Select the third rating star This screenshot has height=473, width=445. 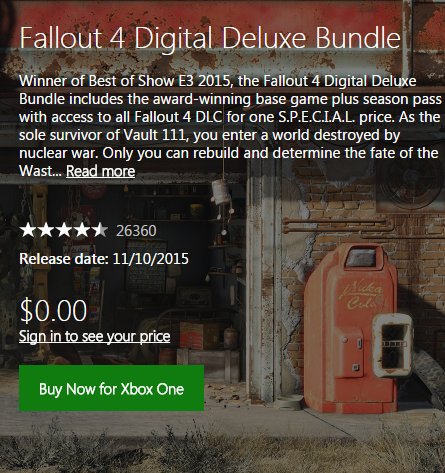[x=63, y=230]
